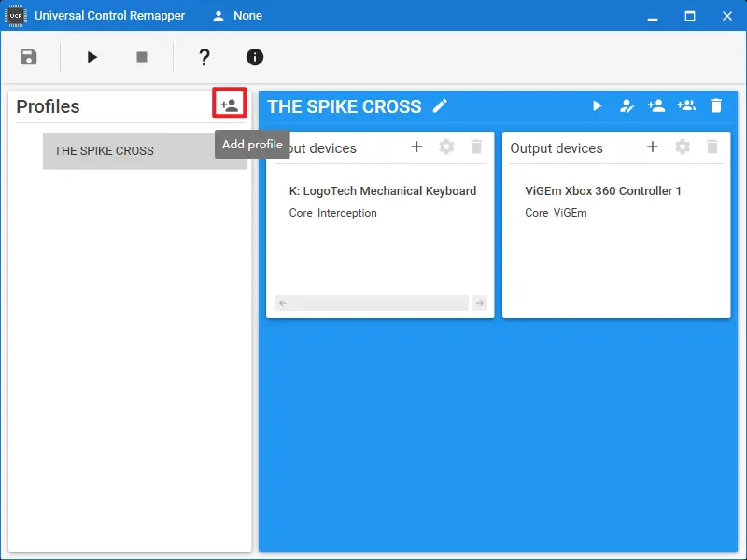Rename THE SPIKE CROSS using pencil icon
This screenshot has height=560, width=747.
click(440, 106)
